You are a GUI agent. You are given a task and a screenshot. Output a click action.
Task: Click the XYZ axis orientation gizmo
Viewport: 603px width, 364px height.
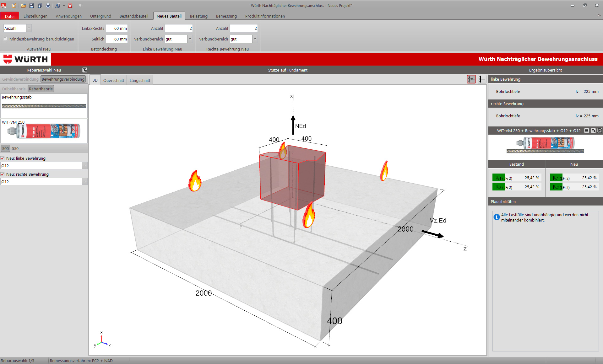[102, 340]
